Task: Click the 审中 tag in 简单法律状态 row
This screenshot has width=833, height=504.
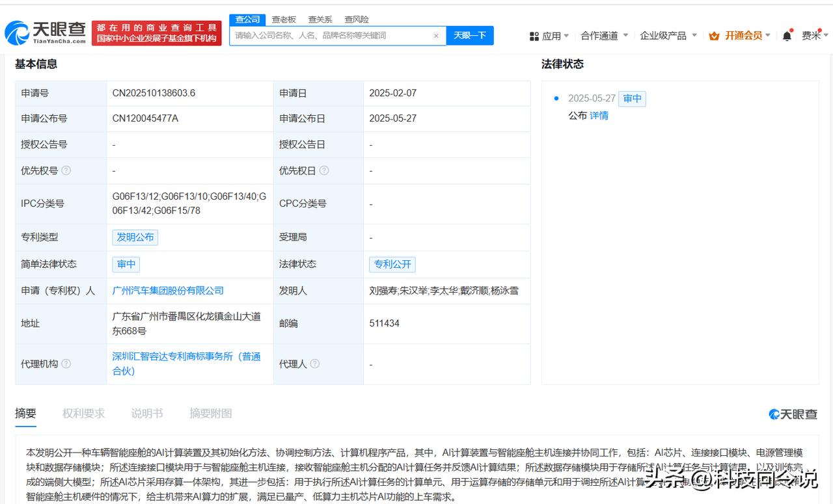Action: 126,264
